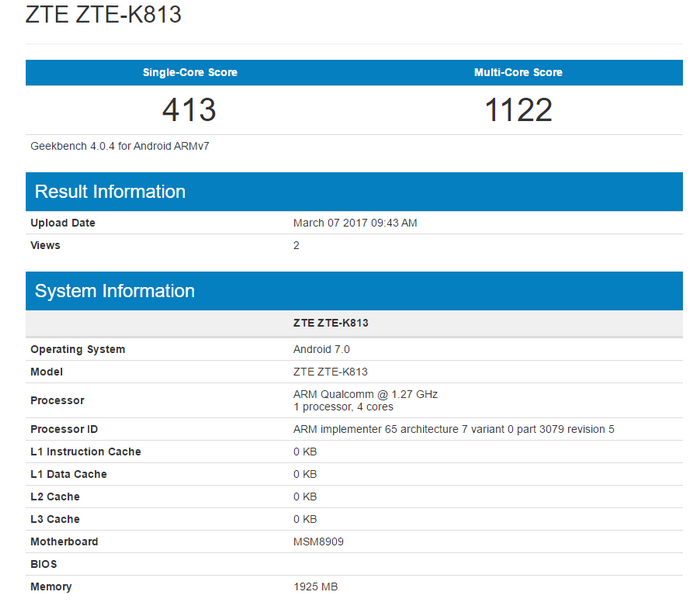Click the Memory row label
This screenshot has height=603, width=693.
(51, 587)
